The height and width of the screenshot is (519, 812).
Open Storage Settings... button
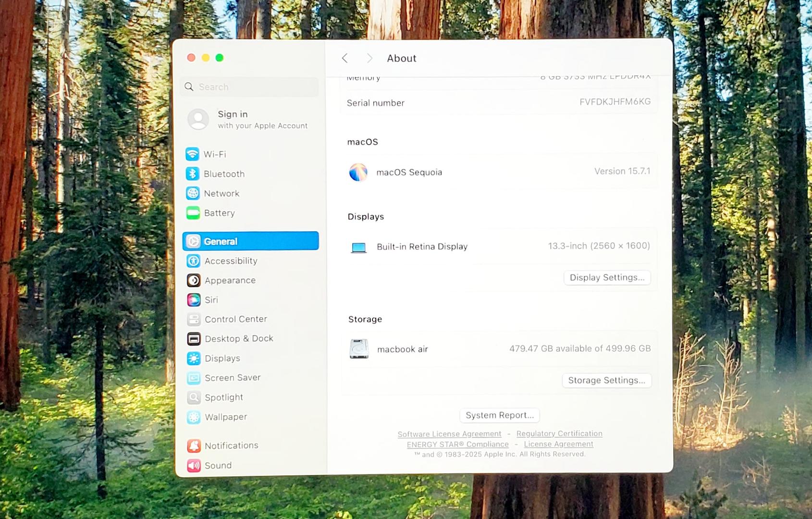tap(606, 381)
